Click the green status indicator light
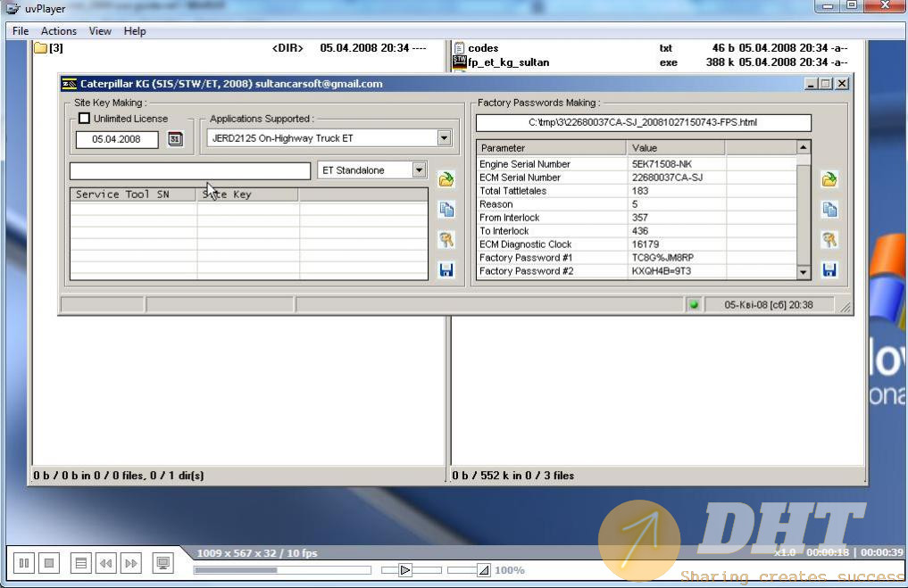 click(694, 304)
